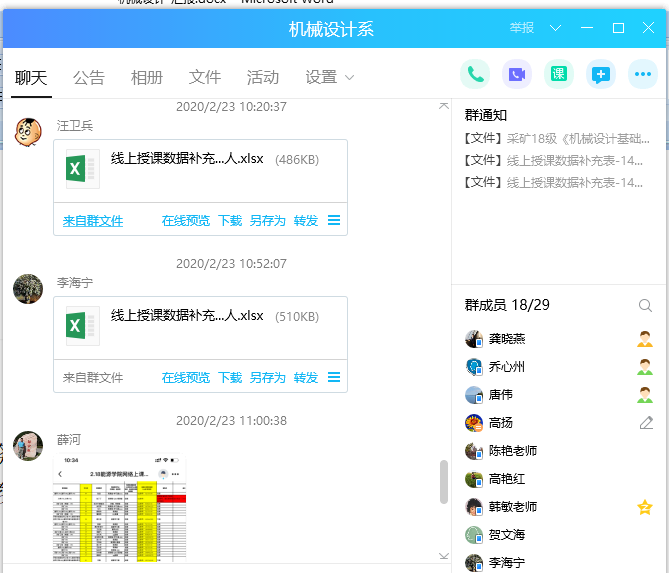Open the more options ellipsis icon
This screenshot has width=669, height=573.
643,74
